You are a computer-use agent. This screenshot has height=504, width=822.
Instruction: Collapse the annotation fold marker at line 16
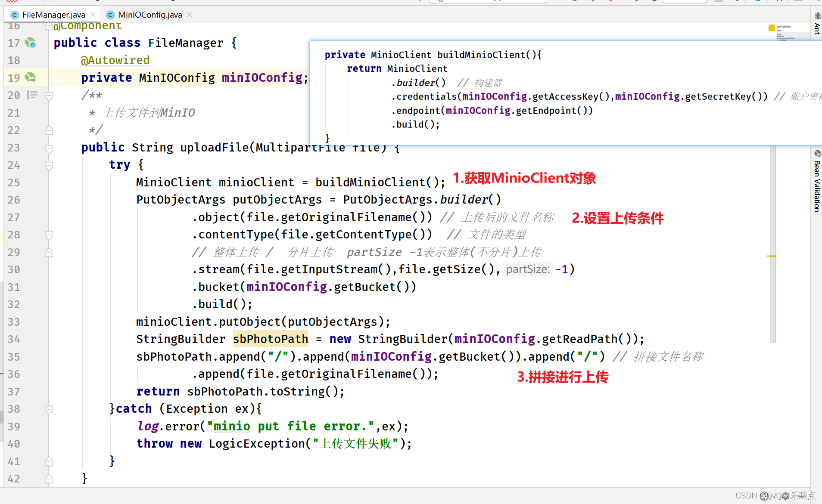(x=49, y=27)
